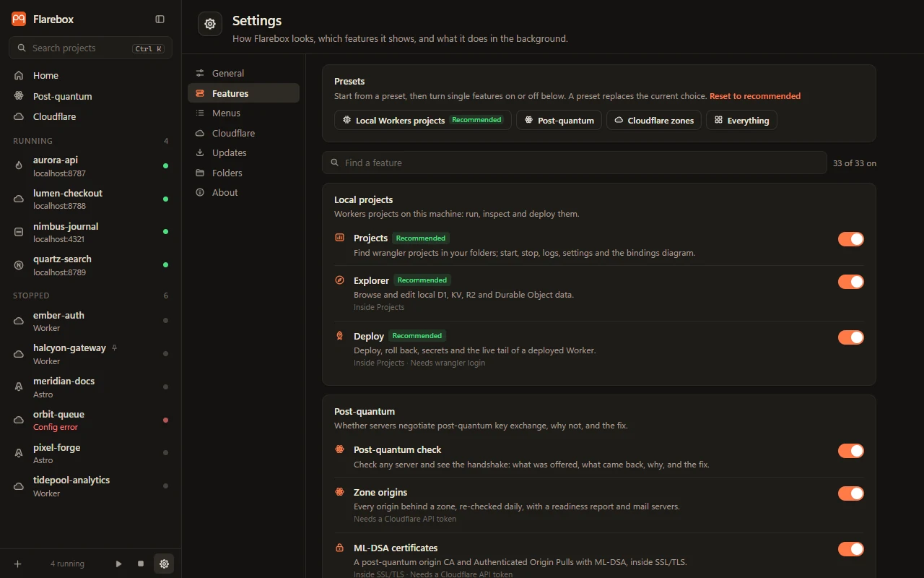
Task: Click the Explorer compass icon
Action: (x=339, y=280)
